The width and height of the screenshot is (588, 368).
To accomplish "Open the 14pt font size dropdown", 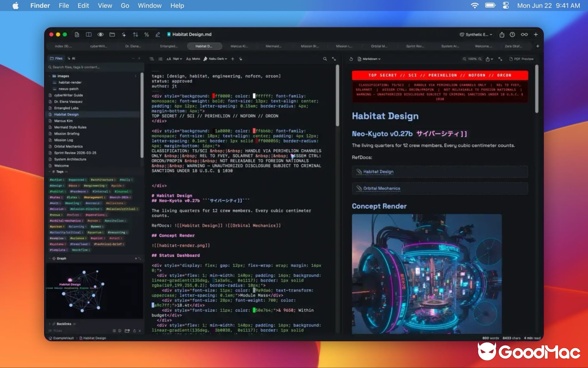I will [174, 59].
